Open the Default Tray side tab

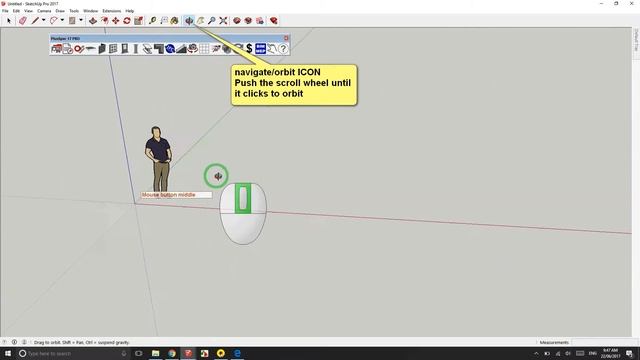tap(636, 40)
